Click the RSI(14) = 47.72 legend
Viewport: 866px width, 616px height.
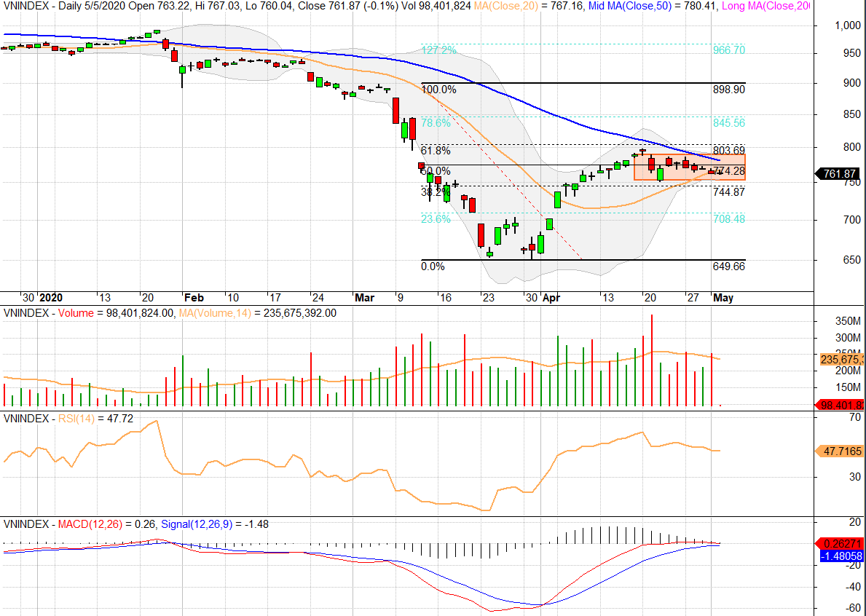click(95, 419)
